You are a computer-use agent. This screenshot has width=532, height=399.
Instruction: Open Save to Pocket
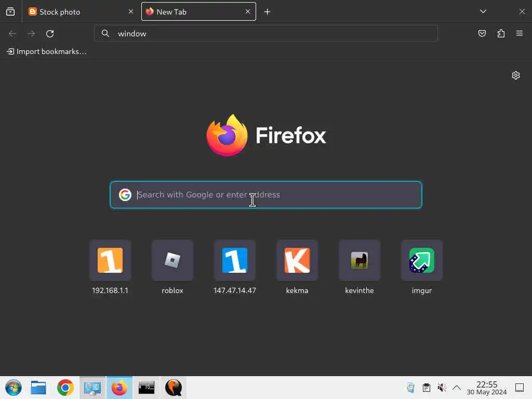482,33
